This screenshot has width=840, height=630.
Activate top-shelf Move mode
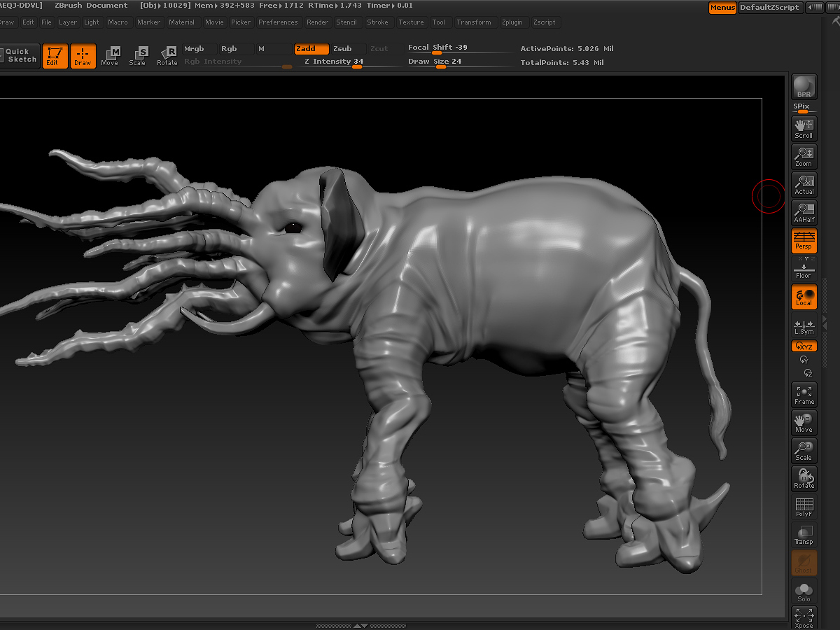[x=110, y=56]
